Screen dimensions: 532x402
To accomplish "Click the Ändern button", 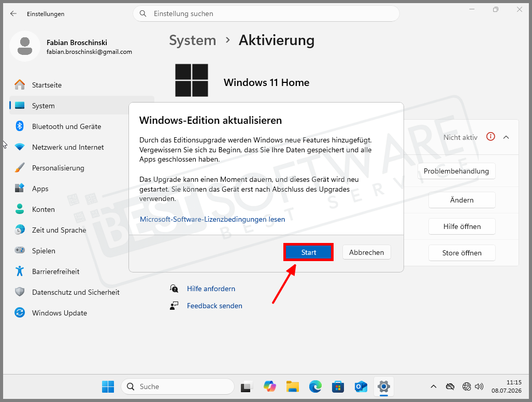I will click(x=462, y=200).
